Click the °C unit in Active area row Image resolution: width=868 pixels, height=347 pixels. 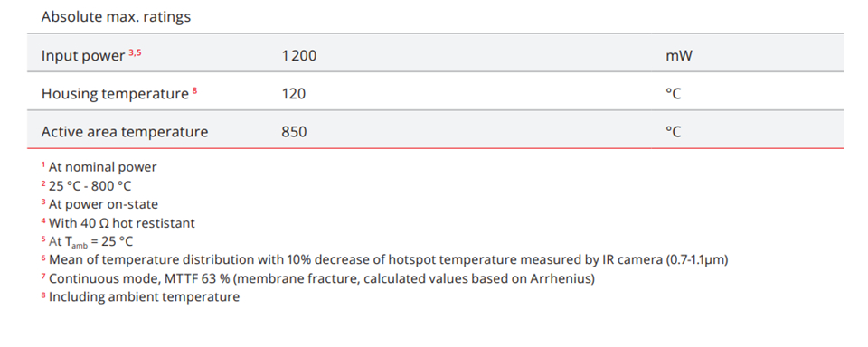point(673,132)
